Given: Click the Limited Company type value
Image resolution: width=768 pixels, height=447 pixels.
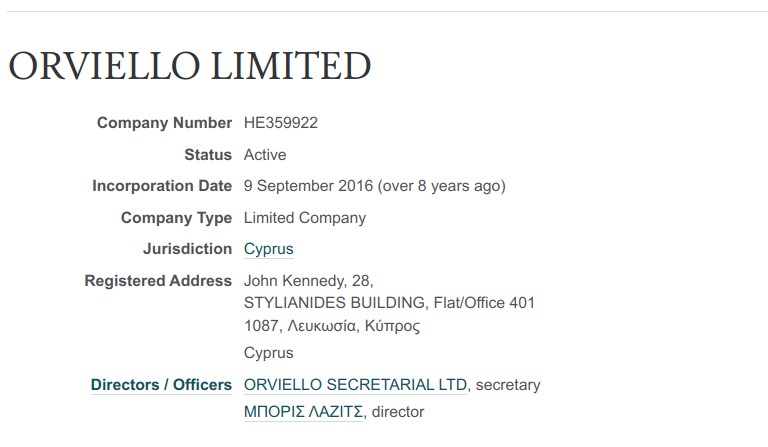Looking at the screenshot, I should click(x=305, y=218).
